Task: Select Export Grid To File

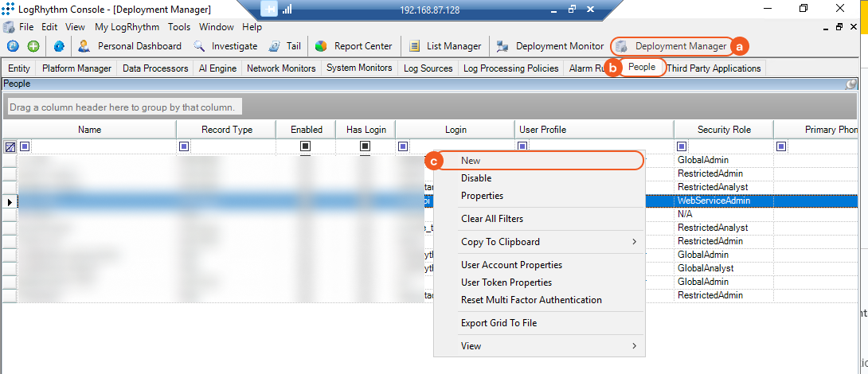Action: pyautogui.click(x=499, y=323)
